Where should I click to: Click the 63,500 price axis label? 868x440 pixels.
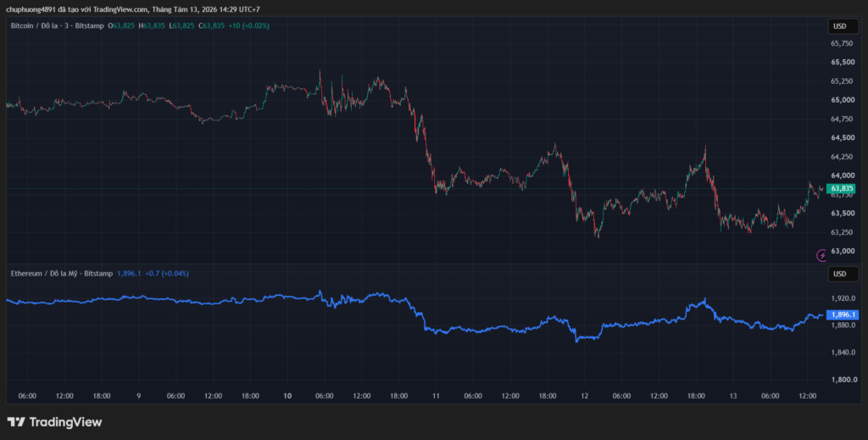842,213
